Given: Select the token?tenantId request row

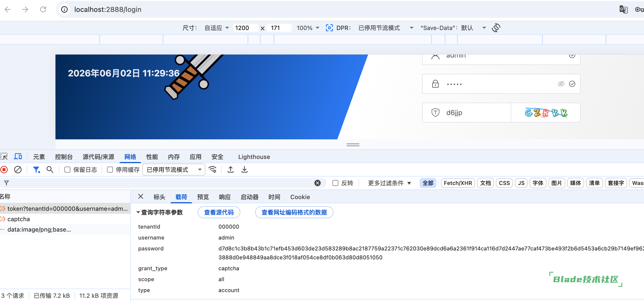Looking at the screenshot, I should (x=65, y=209).
